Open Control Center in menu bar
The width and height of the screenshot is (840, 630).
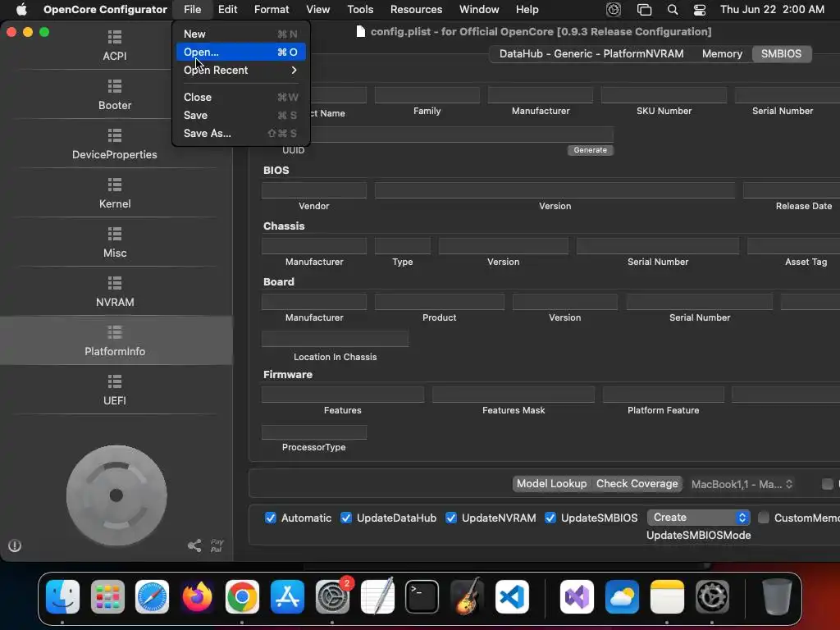point(700,10)
